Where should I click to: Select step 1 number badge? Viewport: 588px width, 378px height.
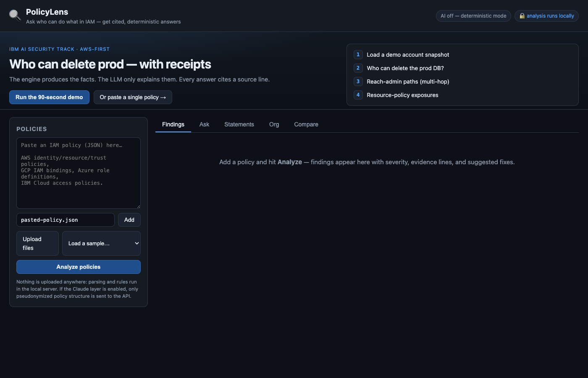[x=358, y=55]
